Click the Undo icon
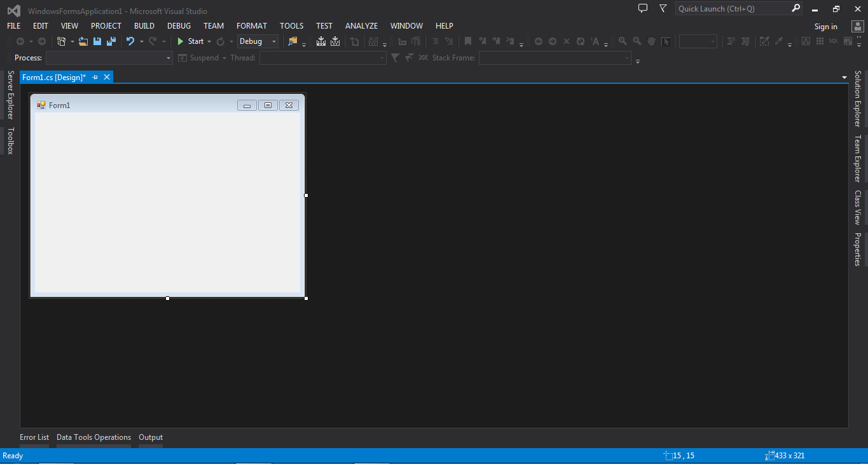This screenshot has height=464, width=868. [130, 41]
